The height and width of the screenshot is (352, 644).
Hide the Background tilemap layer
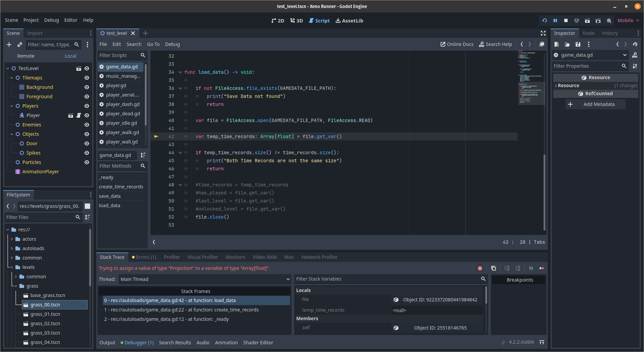(x=87, y=87)
